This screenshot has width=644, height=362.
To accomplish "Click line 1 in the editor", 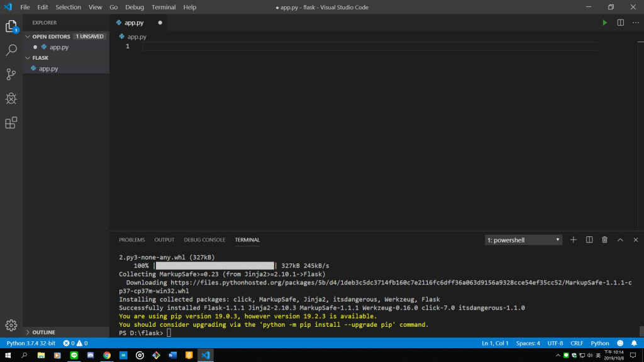I will click(x=370, y=47).
